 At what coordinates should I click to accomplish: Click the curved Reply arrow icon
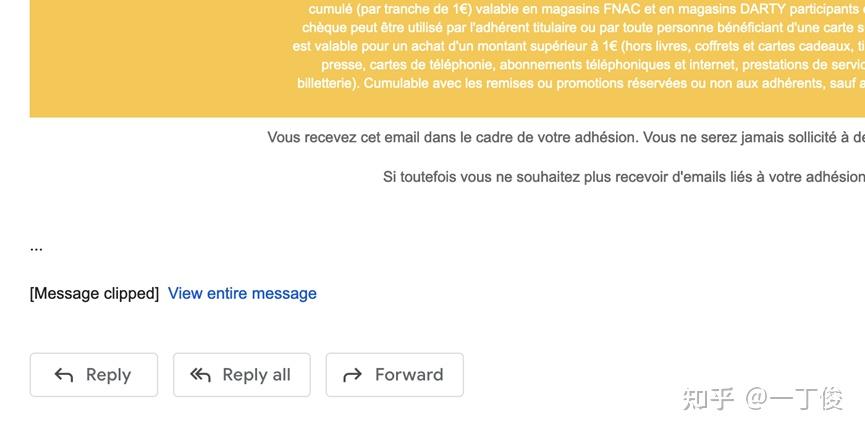click(x=64, y=375)
